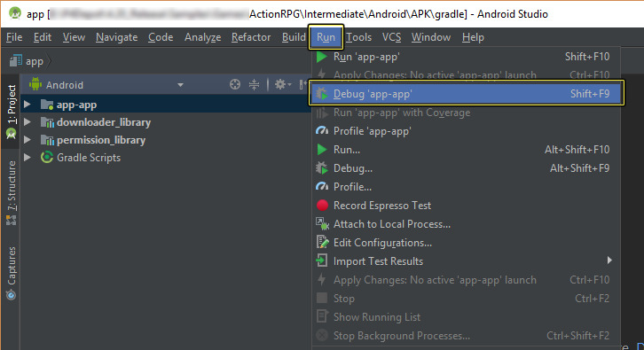Click the red record icon for Espresso Test

tap(322, 206)
